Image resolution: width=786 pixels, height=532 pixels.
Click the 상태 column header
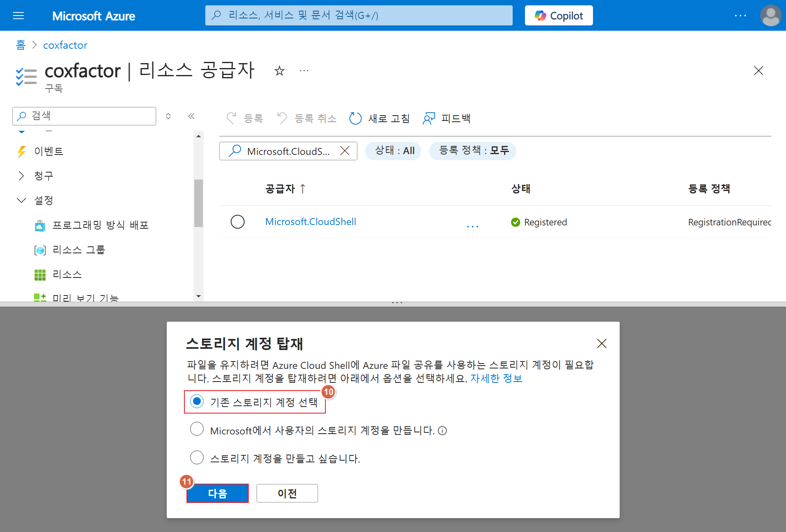521,189
